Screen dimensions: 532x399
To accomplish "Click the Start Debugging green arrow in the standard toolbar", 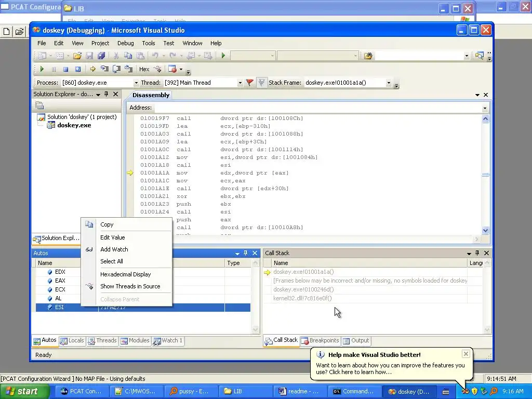I will (223, 56).
